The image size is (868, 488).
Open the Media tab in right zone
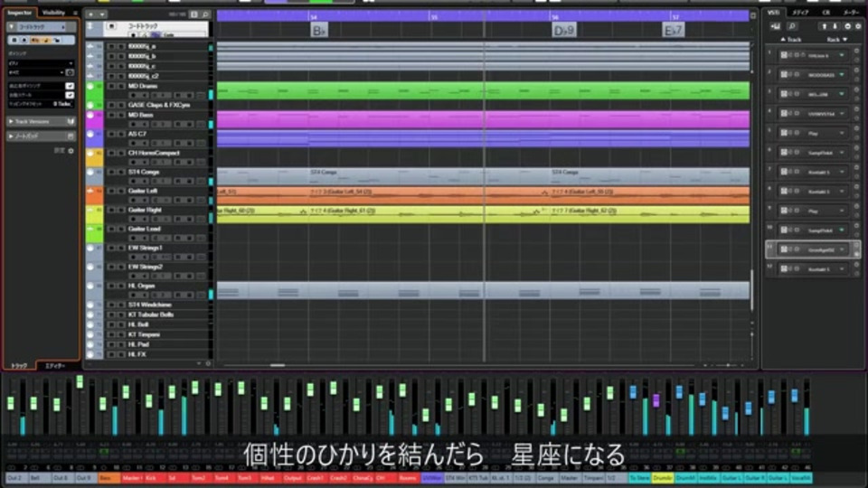pyautogui.click(x=800, y=12)
